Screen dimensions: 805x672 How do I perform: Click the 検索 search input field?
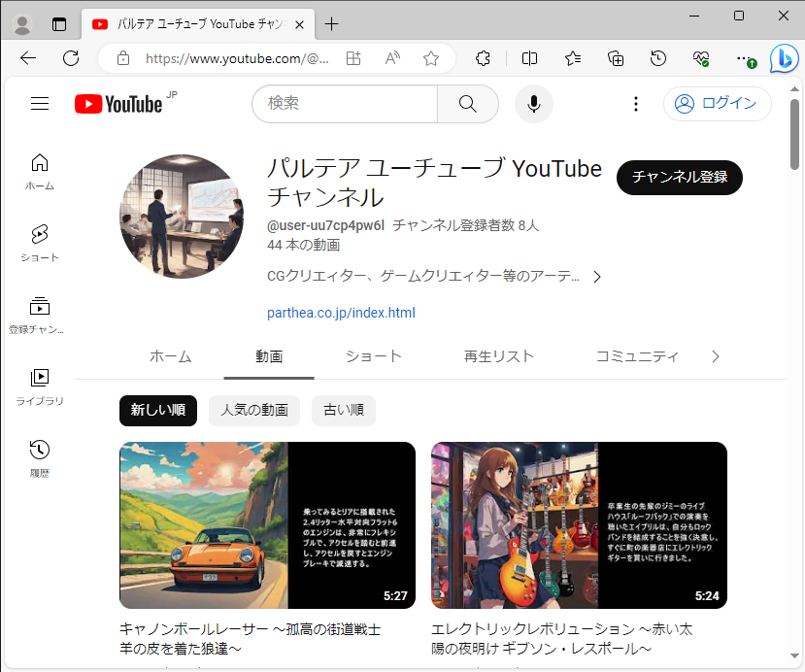click(x=345, y=104)
